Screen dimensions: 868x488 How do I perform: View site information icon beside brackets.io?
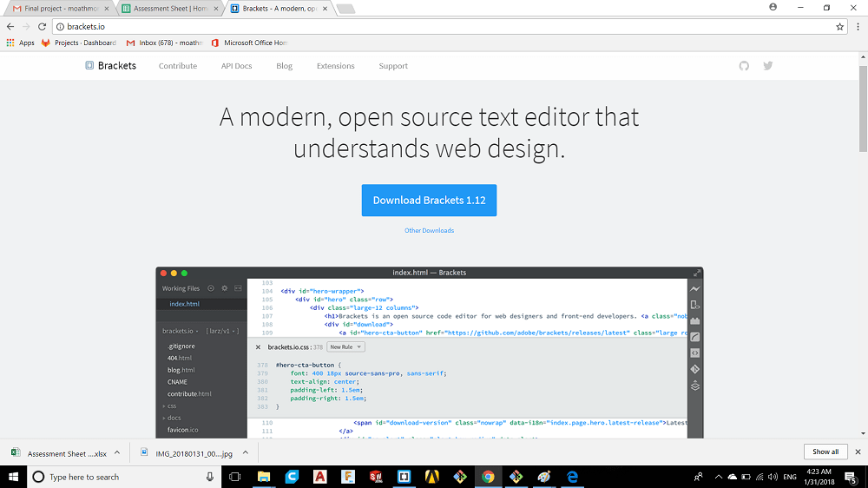pyautogui.click(x=61, y=27)
